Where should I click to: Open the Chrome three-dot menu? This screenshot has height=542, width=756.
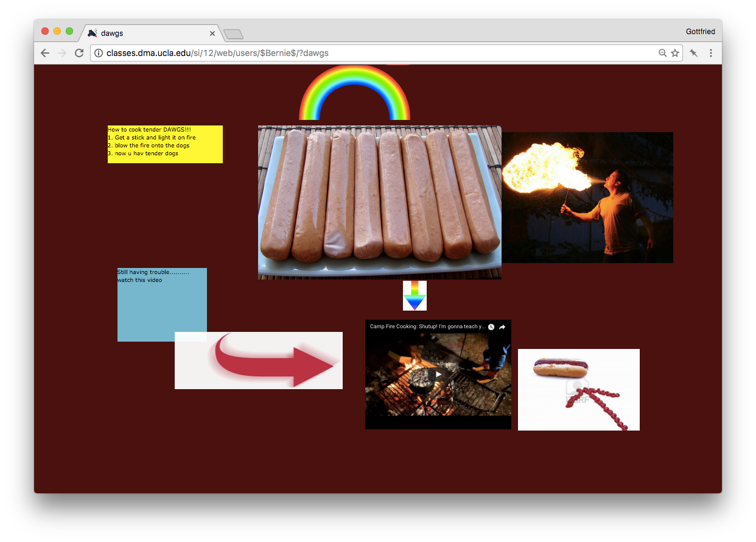(x=710, y=53)
